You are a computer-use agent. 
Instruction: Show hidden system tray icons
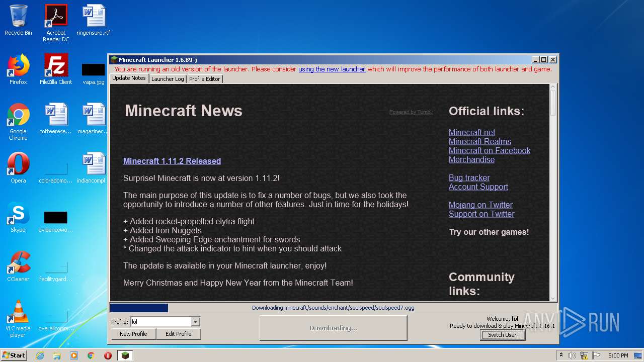tap(561, 355)
